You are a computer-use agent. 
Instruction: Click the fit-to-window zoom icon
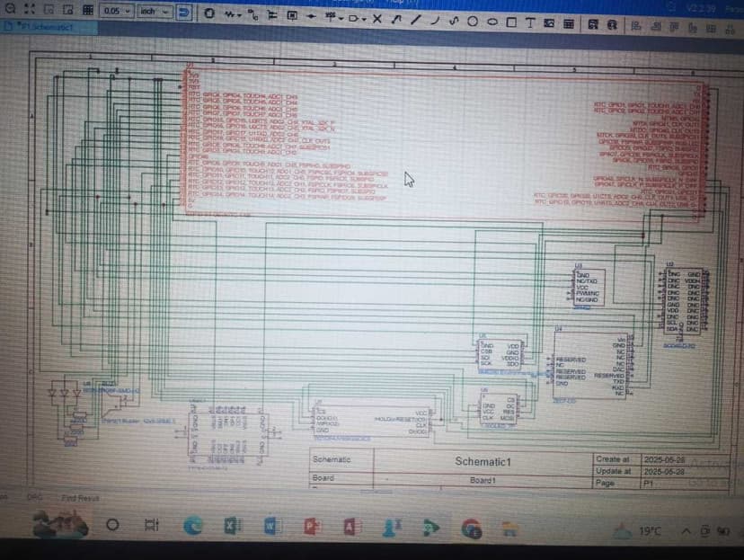[x=27, y=10]
